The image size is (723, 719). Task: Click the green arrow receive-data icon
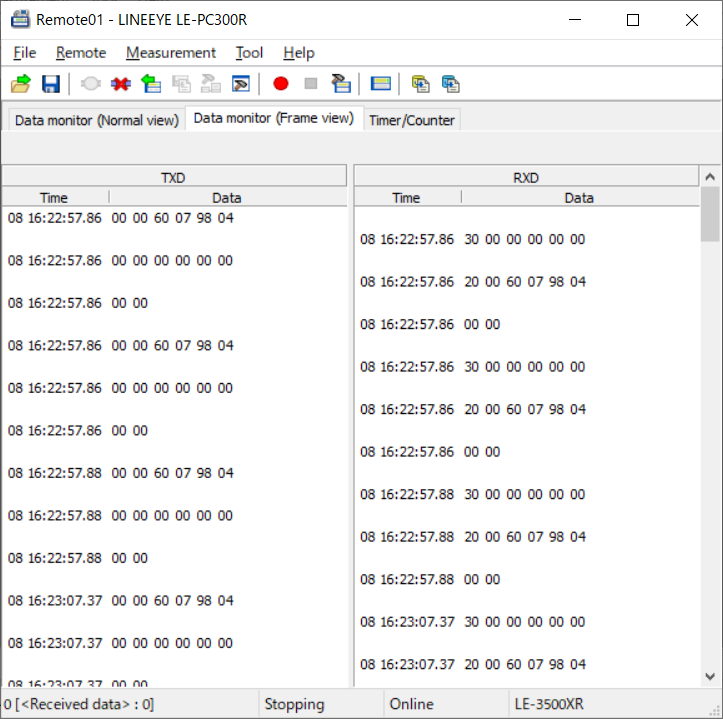point(151,84)
